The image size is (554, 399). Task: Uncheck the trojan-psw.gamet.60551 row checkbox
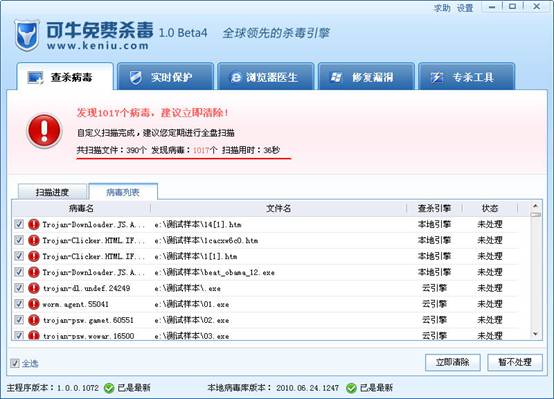tap(19, 319)
